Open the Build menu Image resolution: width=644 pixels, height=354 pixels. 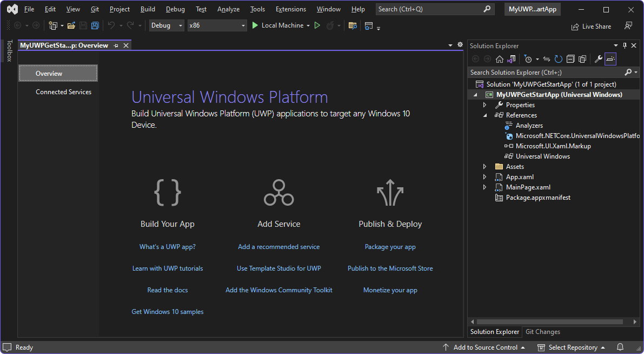coord(148,9)
